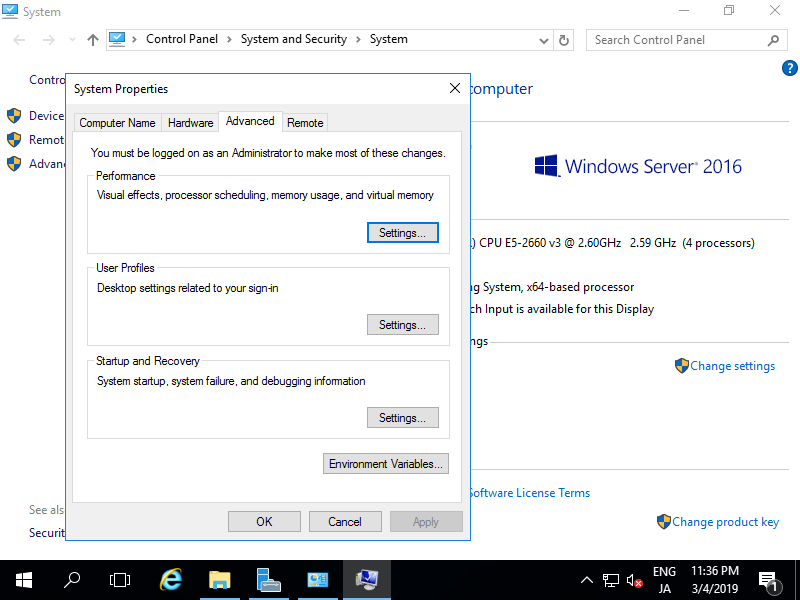800x600 pixels.
Task: Open the network icon in the system tray
Action: tap(611, 580)
